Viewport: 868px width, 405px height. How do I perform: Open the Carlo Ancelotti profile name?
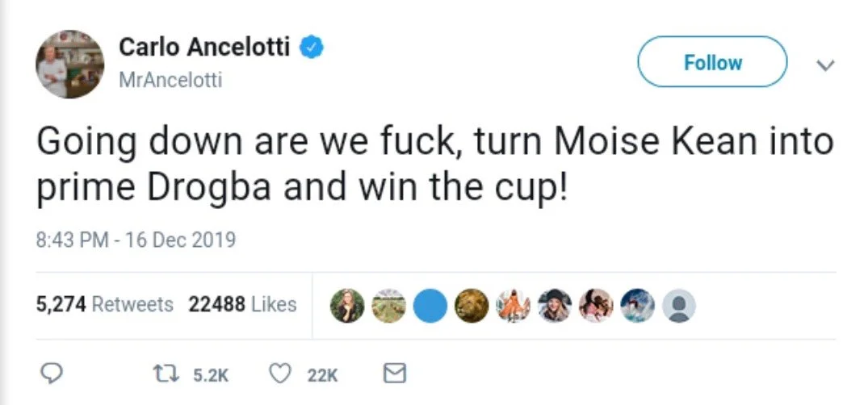pyautogui.click(x=204, y=47)
